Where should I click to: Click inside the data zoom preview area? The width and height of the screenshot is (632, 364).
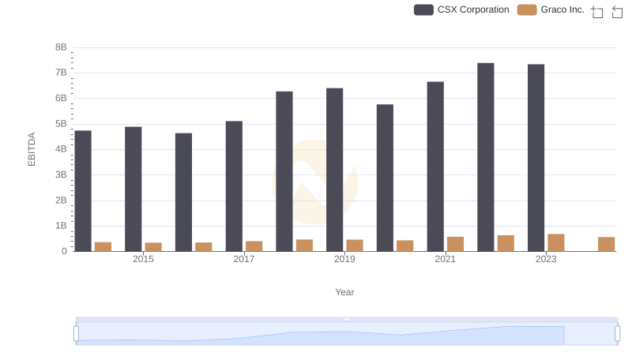coord(347,334)
